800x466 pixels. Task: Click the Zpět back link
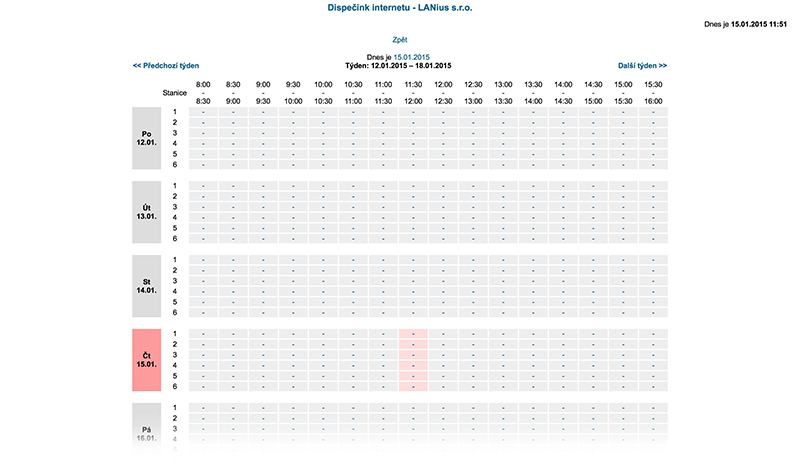(x=399, y=40)
